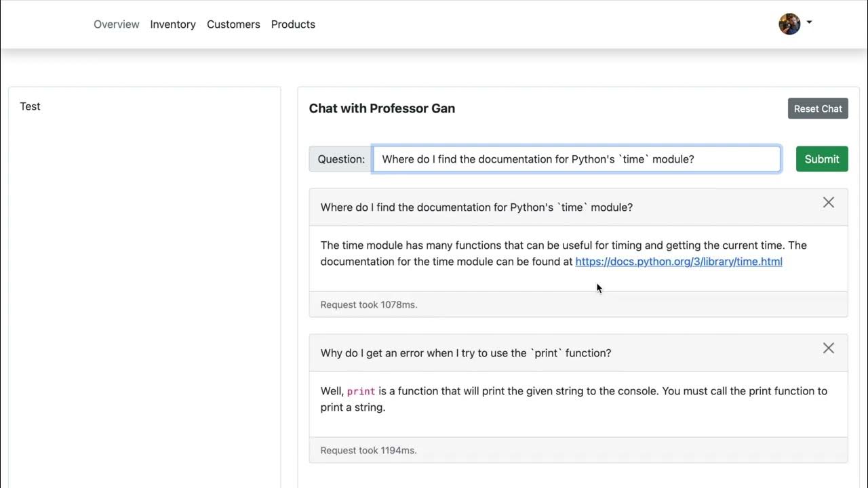The image size is (868, 488).
Task: Select the Test item in left panel
Action: pos(31,106)
